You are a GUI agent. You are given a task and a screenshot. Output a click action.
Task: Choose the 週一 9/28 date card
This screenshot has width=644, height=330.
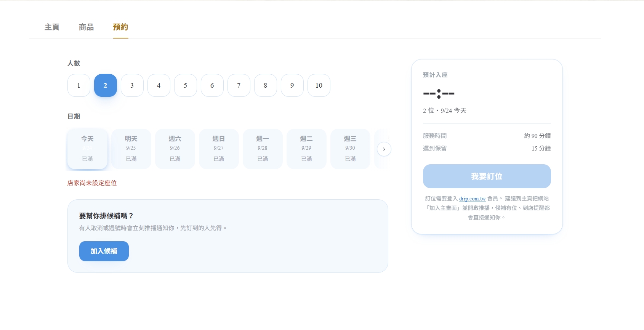tap(263, 149)
